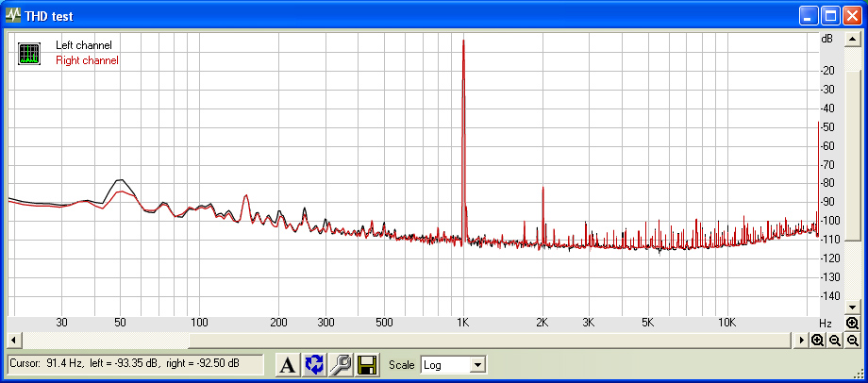Zoom in horizontally with the plus magnifier next to the scrollbar
Viewport: 868px width, 383px height.
[x=817, y=340]
